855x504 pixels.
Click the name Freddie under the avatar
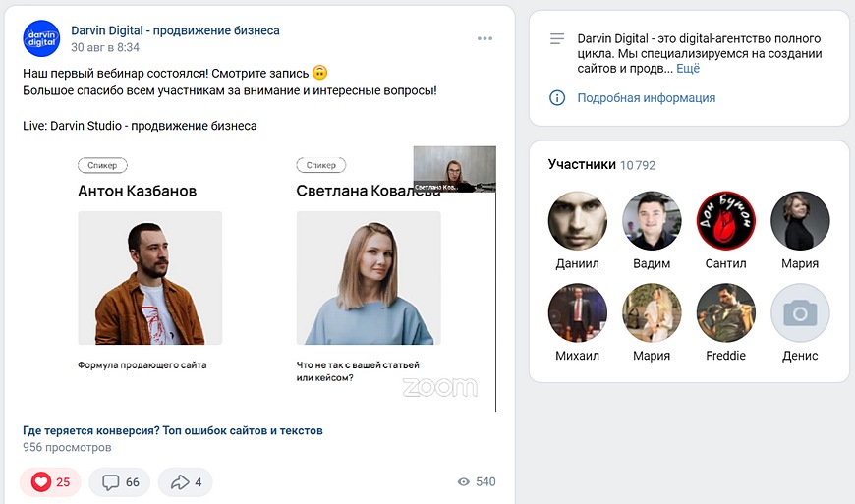[726, 356]
